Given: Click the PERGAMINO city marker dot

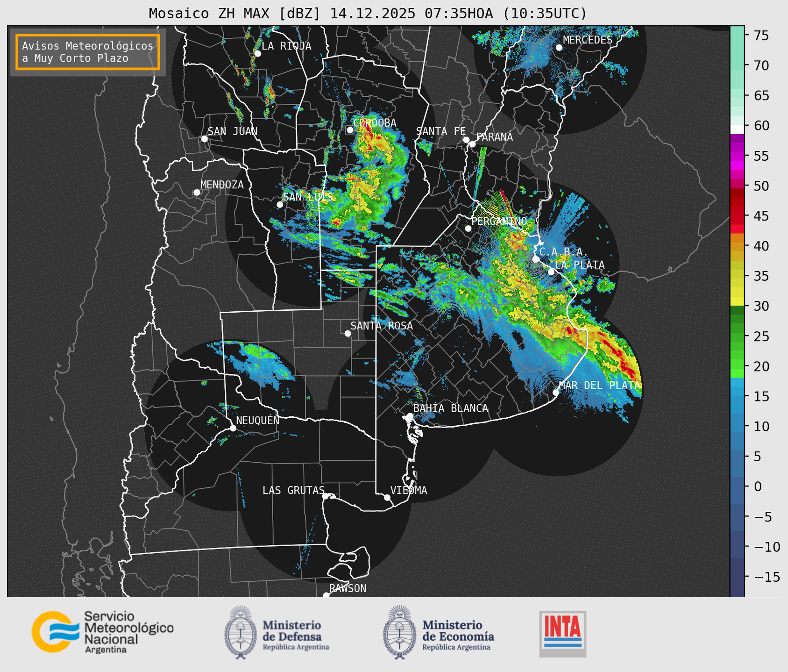Looking at the screenshot, I should pyautogui.click(x=468, y=229).
